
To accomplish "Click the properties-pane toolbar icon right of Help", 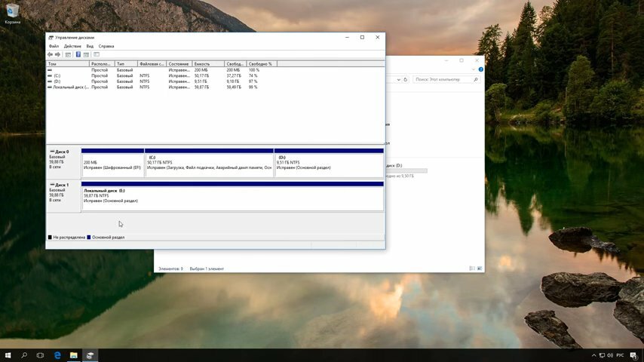I will pos(86,54).
